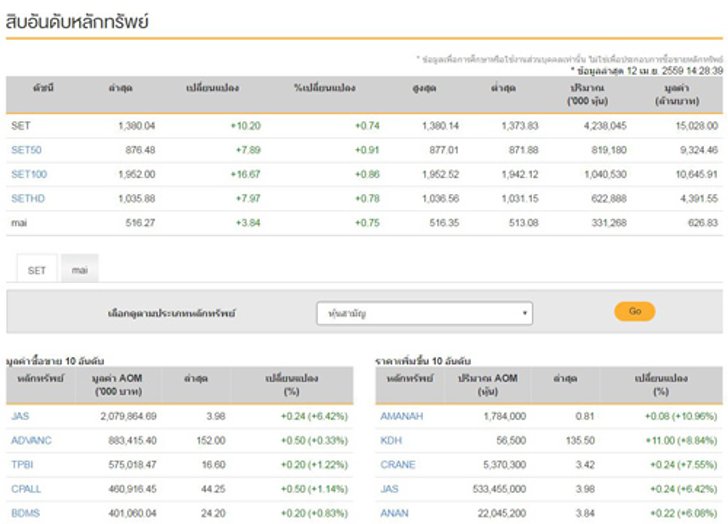728x524 pixels.
Task: Select ANAN volume 22,045,200
Action: point(501,513)
